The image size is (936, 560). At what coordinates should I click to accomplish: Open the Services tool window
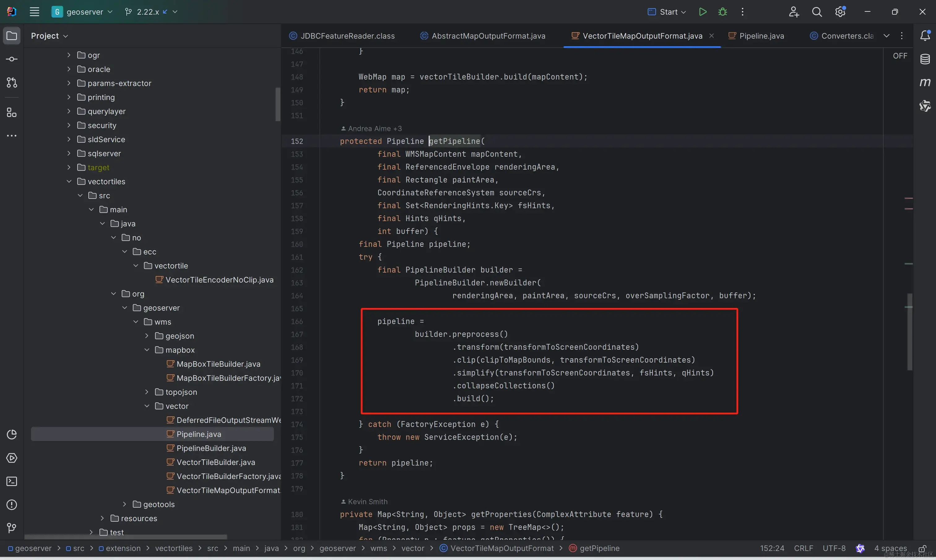click(x=12, y=458)
